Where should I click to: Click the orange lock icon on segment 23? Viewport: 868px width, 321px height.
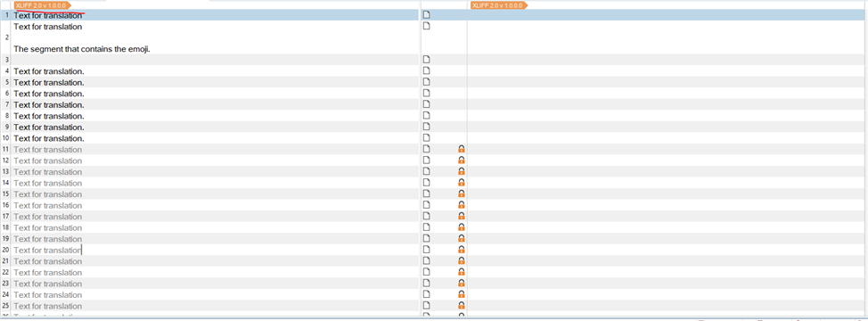click(462, 284)
